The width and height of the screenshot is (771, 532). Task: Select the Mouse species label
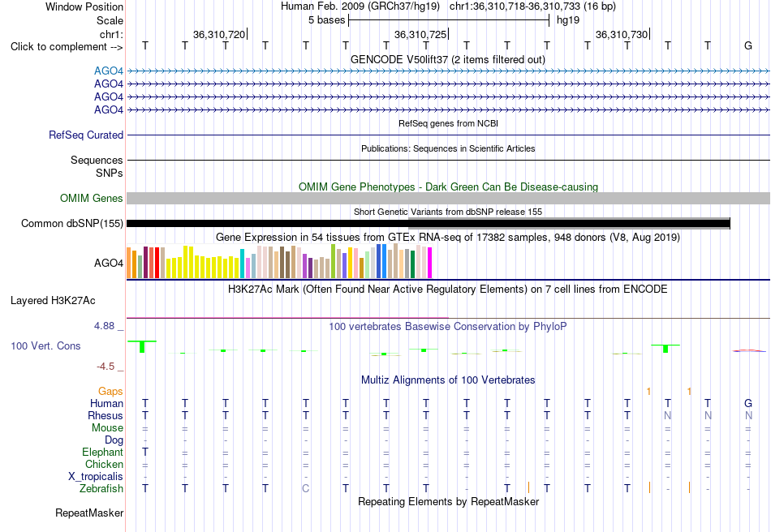(x=107, y=428)
